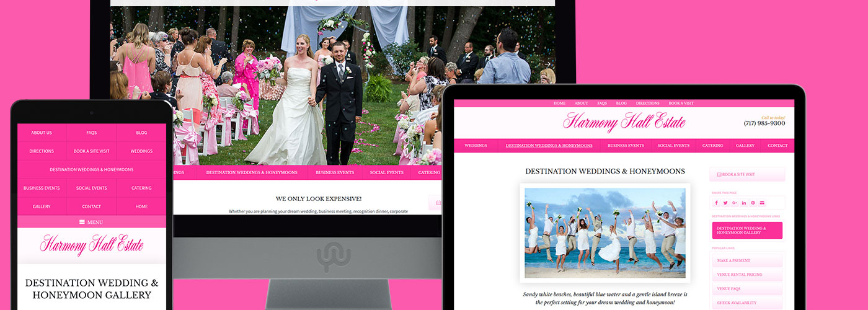
Task: Open Destination Wedding & Honeymoon Gallery sidebar button
Action: pyautogui.click(x=747, y=231)
